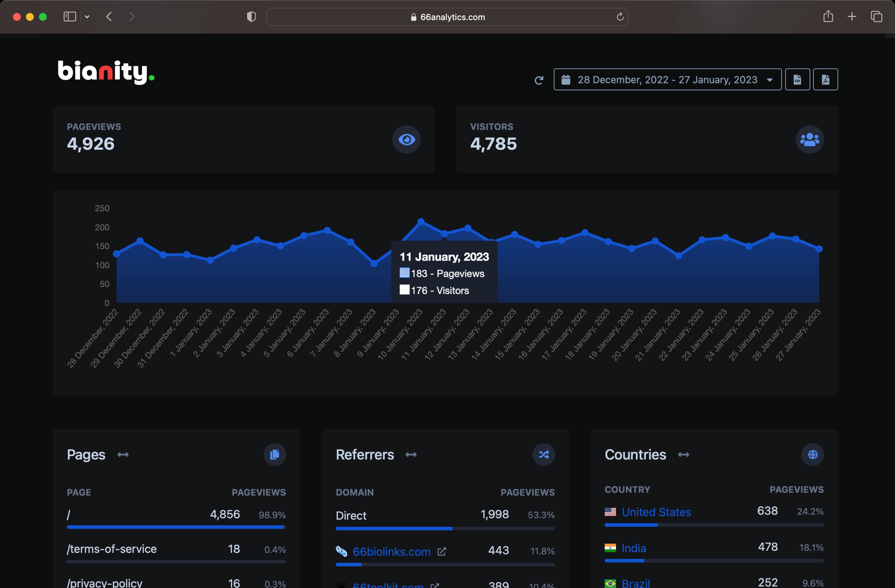
Task: Click the 98.9% percentage for / page
Action: (272, 515)
